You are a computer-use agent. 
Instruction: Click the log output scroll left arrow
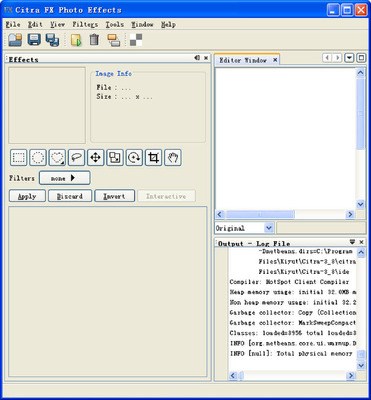coord(233,376)
